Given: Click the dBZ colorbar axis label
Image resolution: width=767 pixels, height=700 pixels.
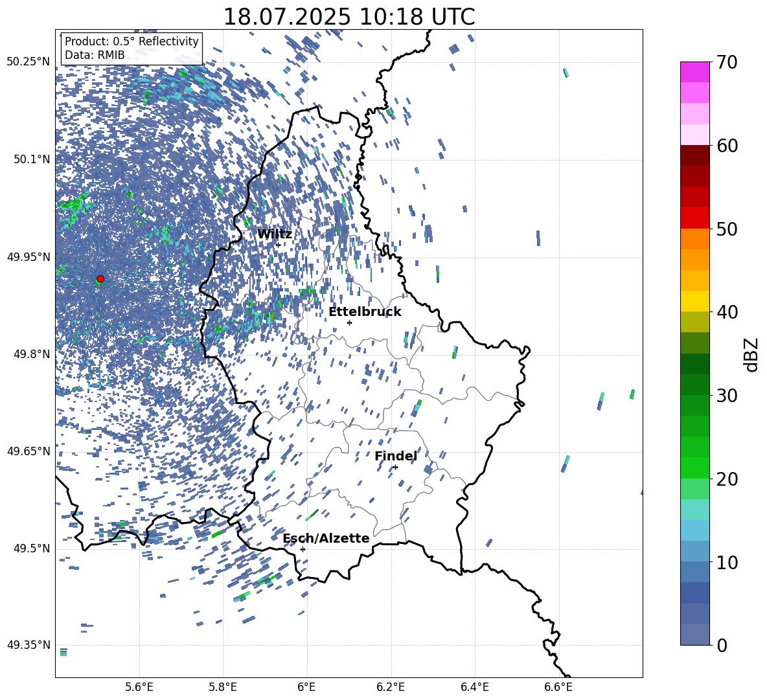Looking at the screenshot, I should [x=752, y=354].
